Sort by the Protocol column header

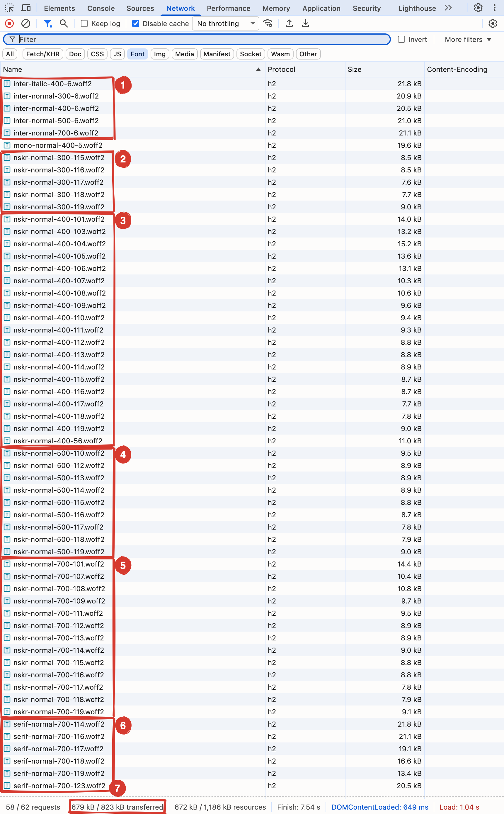(305, 69)
